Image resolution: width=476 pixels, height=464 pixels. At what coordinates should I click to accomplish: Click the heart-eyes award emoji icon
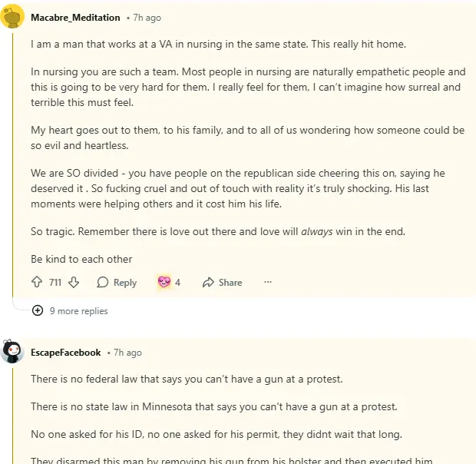164,283
